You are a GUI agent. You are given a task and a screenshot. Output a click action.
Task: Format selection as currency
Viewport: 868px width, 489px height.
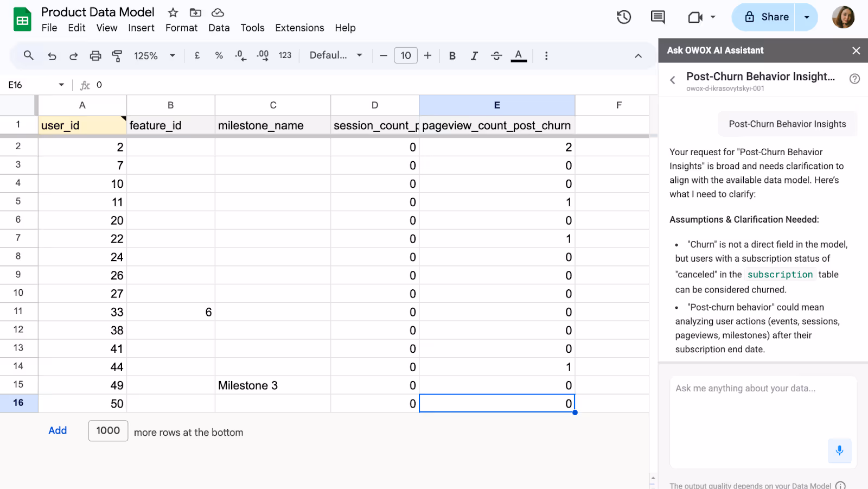click(196, 55)
